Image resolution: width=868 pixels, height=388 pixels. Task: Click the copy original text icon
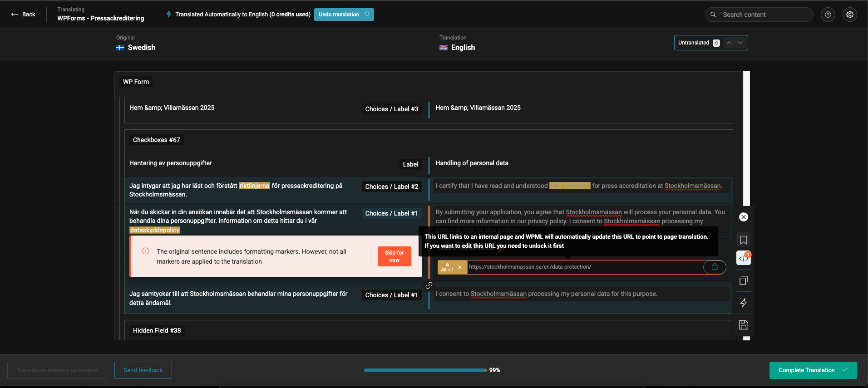(744, 280)
